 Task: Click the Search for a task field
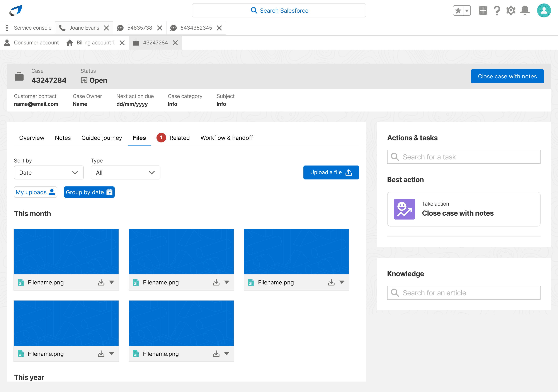point(463,157)
